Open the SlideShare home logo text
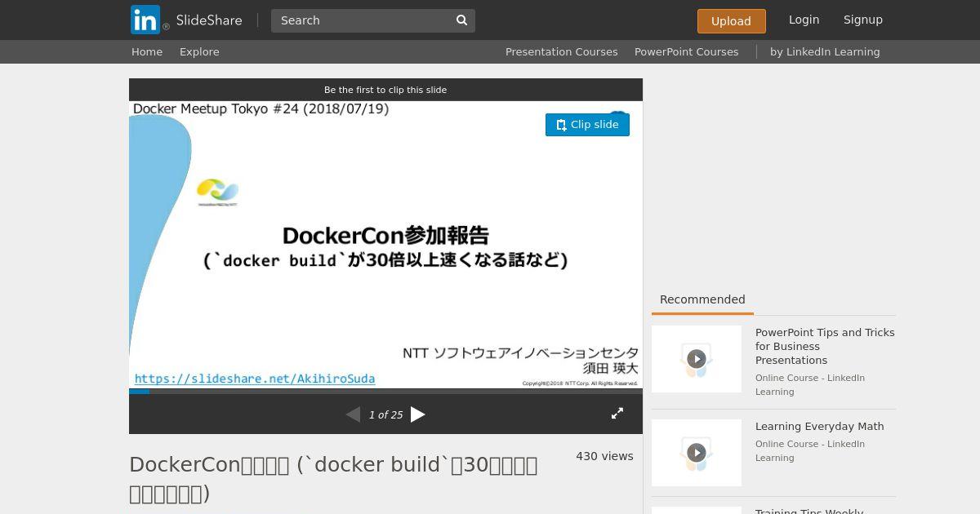The width and height of the screenshot is (980, 514). point(208,20)
